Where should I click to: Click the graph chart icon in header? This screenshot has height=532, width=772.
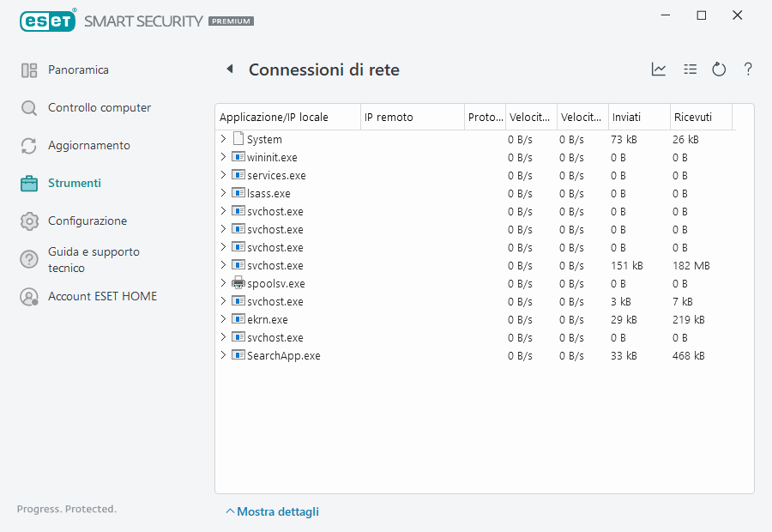pyautogui.click(x=659, y=70)
